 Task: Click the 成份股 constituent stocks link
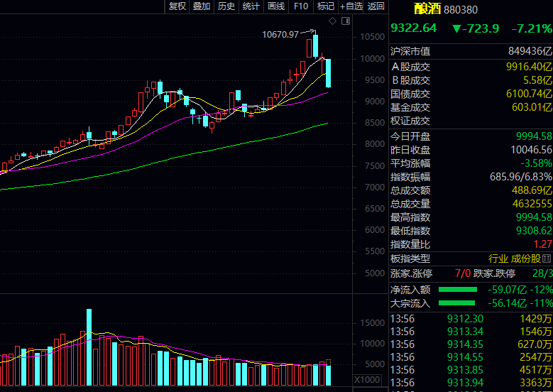tap(526, 259)
